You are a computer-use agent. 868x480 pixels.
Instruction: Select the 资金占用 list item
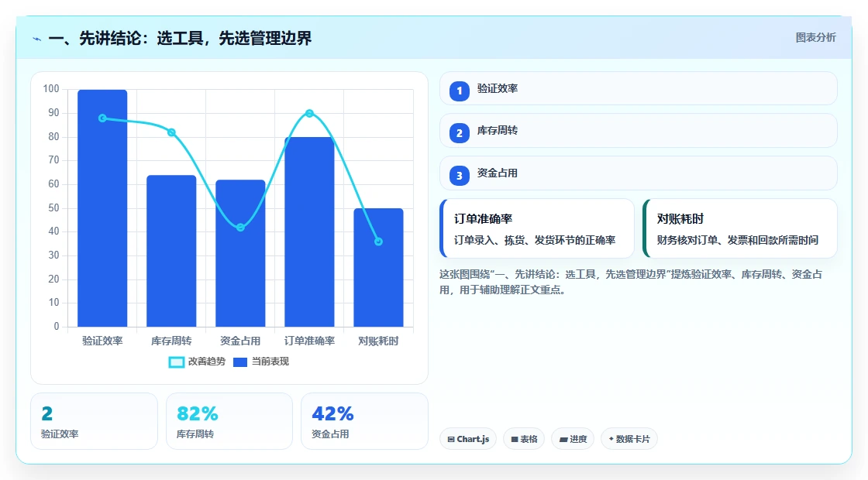pyautogui.click(x=639, y=173)
